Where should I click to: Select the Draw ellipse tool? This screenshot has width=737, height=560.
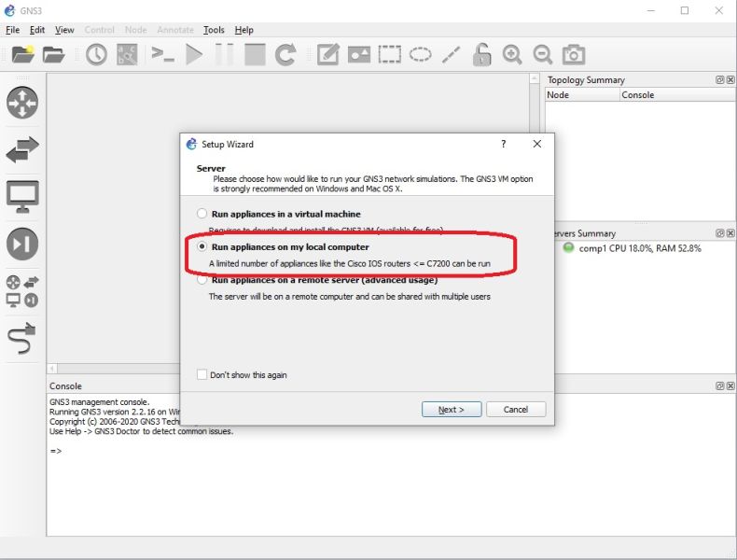pyautogui.click(x=420, y=54)
